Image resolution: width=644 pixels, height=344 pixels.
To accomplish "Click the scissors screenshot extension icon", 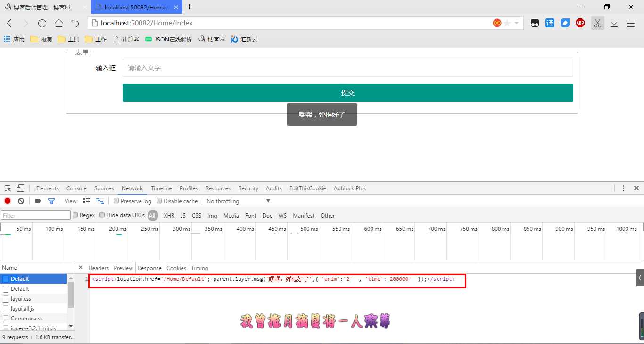I will point(597,23).
